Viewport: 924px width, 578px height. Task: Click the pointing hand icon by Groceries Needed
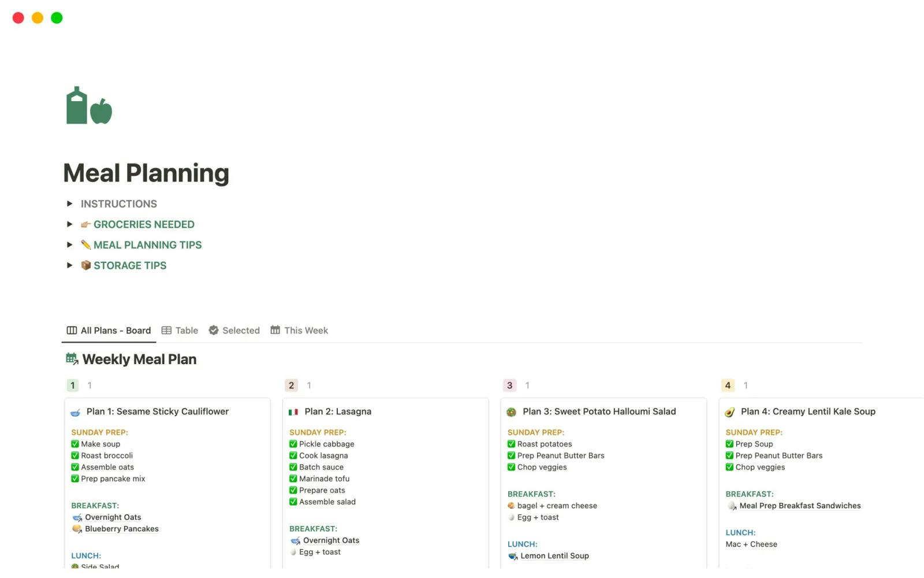pyautogui.click(x=86, y=224)
